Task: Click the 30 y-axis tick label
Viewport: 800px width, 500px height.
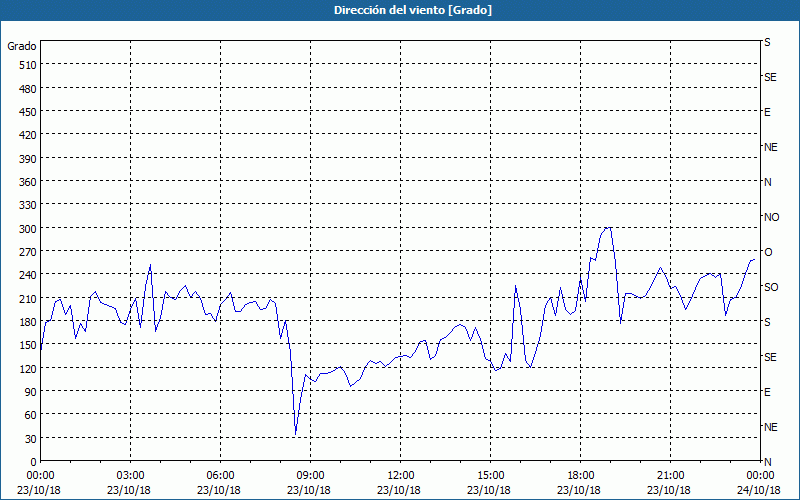Action: point(31,439)
